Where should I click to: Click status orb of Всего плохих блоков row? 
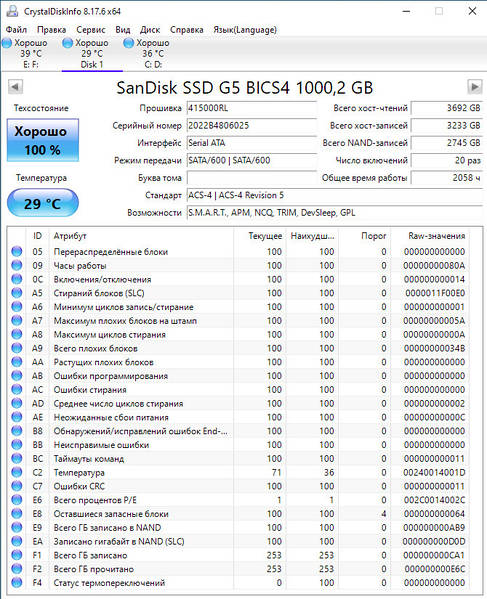click(x=17, y=348)
